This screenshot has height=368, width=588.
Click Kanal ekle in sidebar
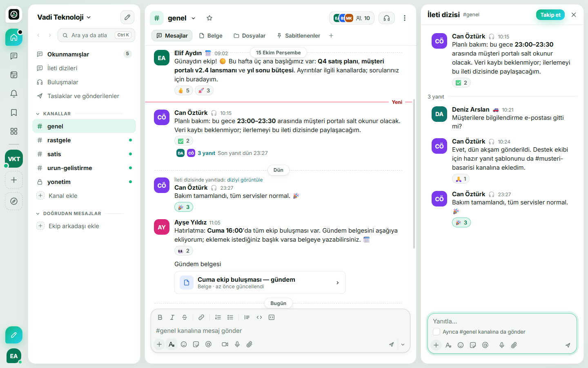click(63, 196)
